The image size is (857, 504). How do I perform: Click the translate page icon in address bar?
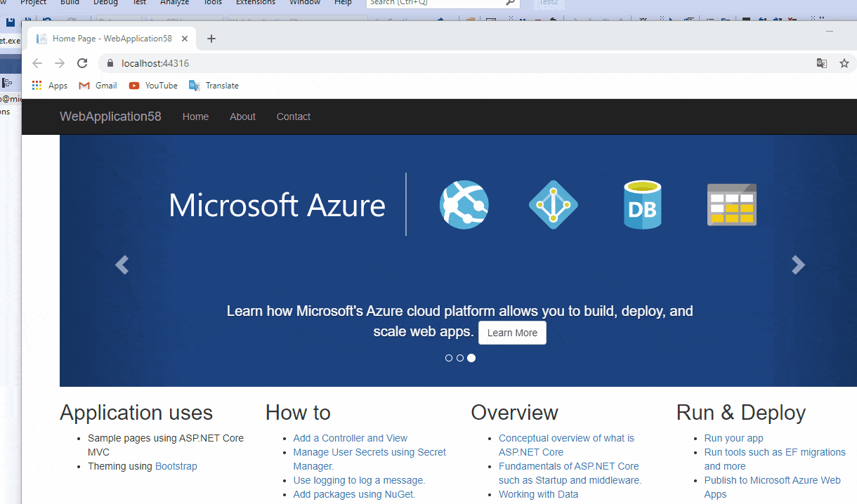pyautogui.click(x=821, y=63)
